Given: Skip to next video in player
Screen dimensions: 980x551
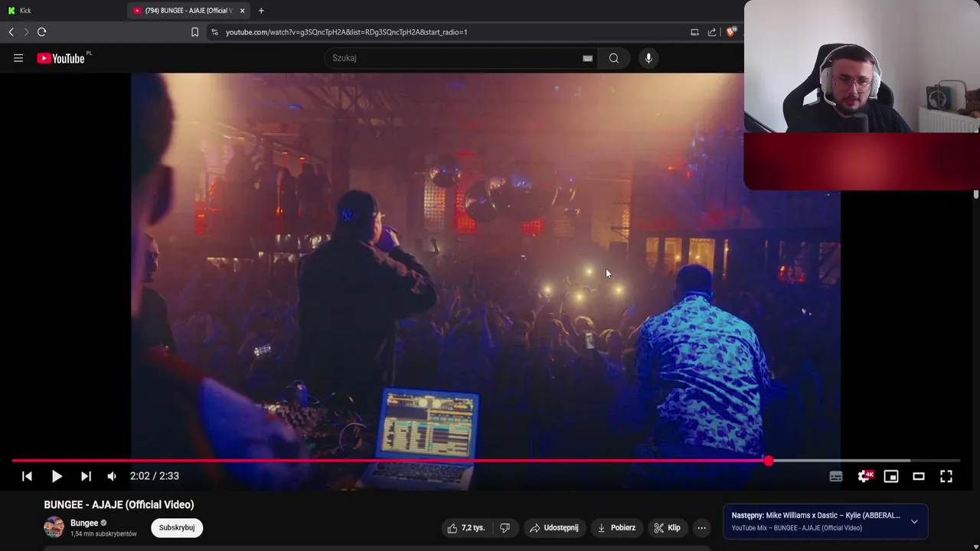Looking at the screenshot, I should 86,476.
